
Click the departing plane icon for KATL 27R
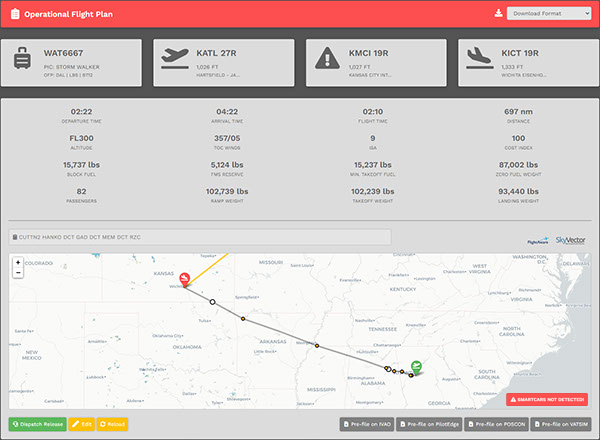175,58
